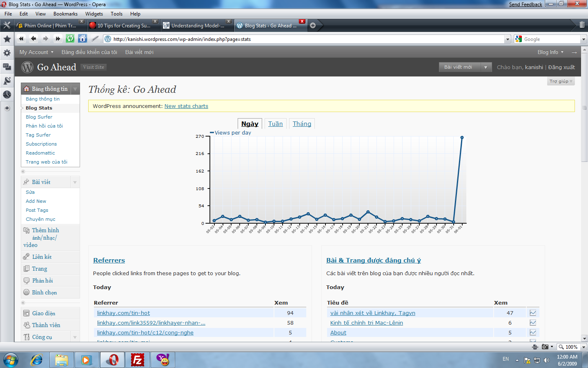Click the Home icon in navigation toolbar
The image size is (588, 368).
(82, 39)
